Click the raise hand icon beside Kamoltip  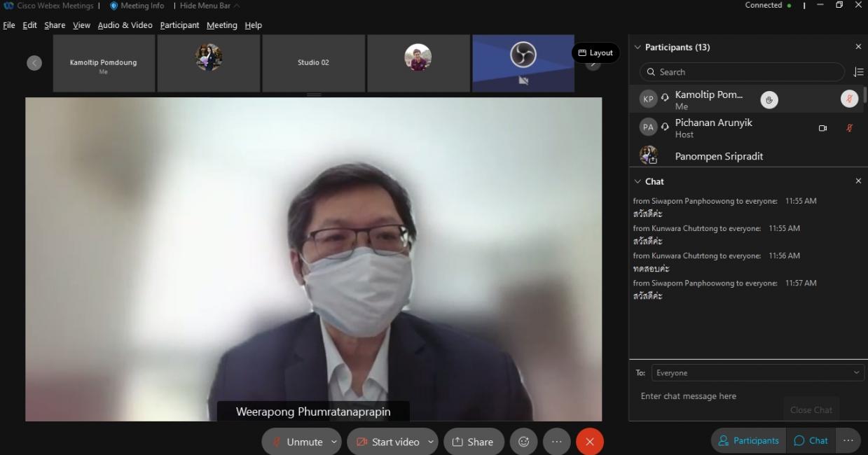769,100
